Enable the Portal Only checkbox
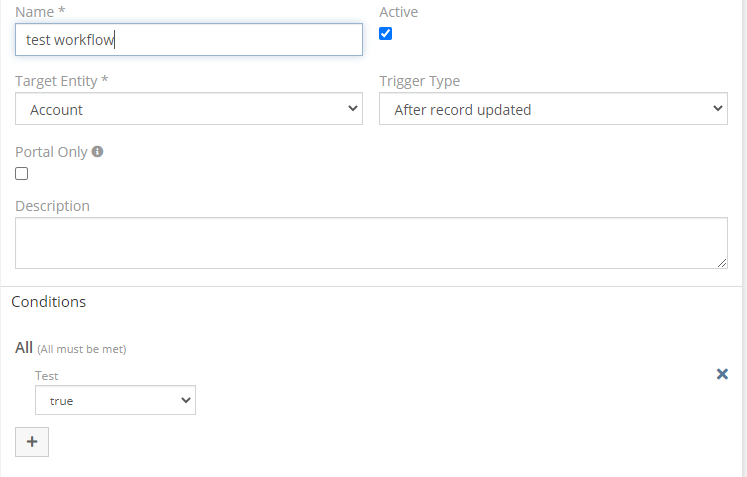747x477 pixels. pyautogui.click(x=22, y=174)
